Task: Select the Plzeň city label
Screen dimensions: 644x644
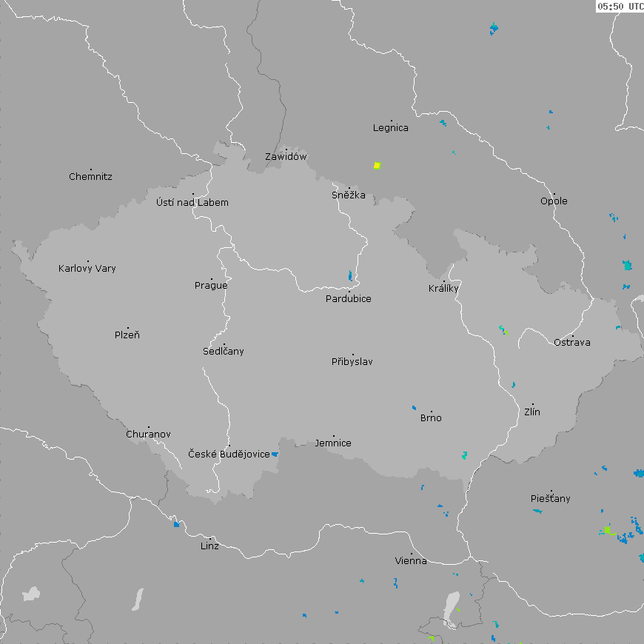Action: (127, 335)
